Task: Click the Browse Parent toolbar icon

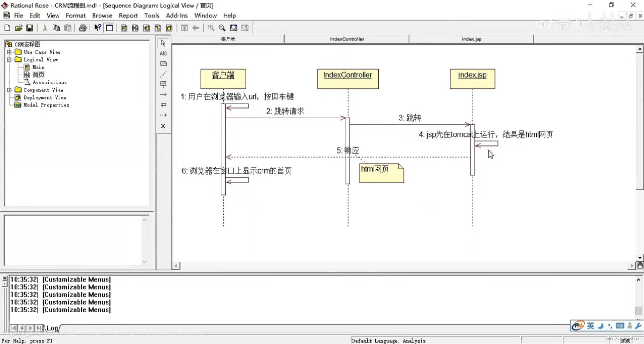Action: tap(184, 28)
